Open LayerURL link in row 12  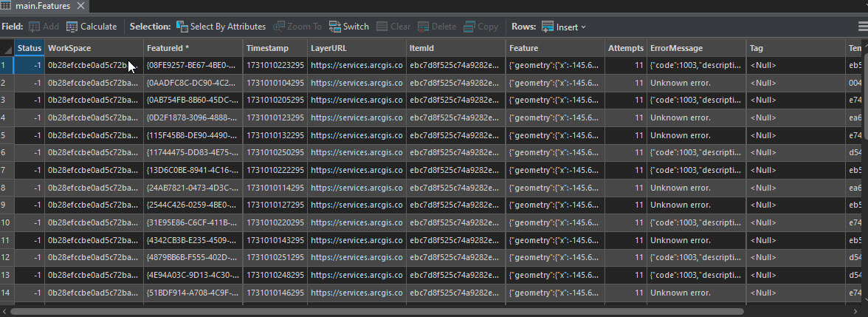[356, 257]
